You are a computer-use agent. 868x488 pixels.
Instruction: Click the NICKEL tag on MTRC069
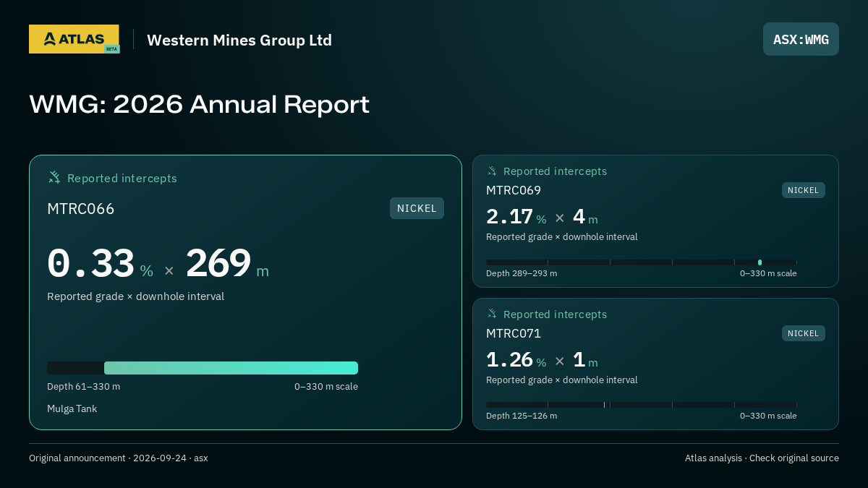tap(803, 190)
